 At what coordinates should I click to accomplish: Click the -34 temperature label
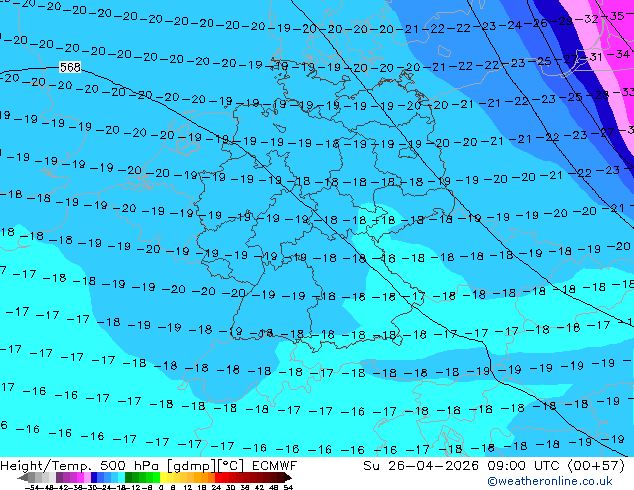(x=619, y=54)
